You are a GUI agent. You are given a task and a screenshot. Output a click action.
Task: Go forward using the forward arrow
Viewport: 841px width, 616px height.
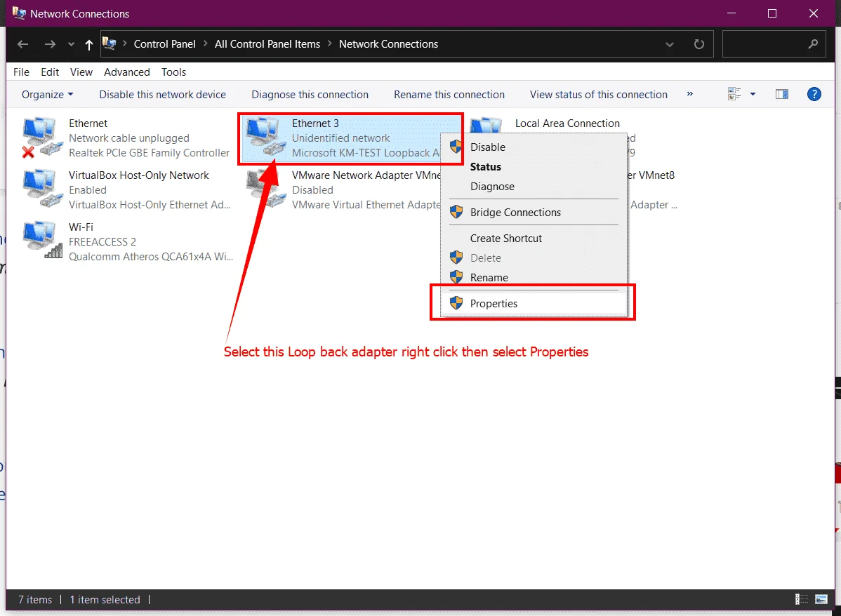click(x=50, y=44)
